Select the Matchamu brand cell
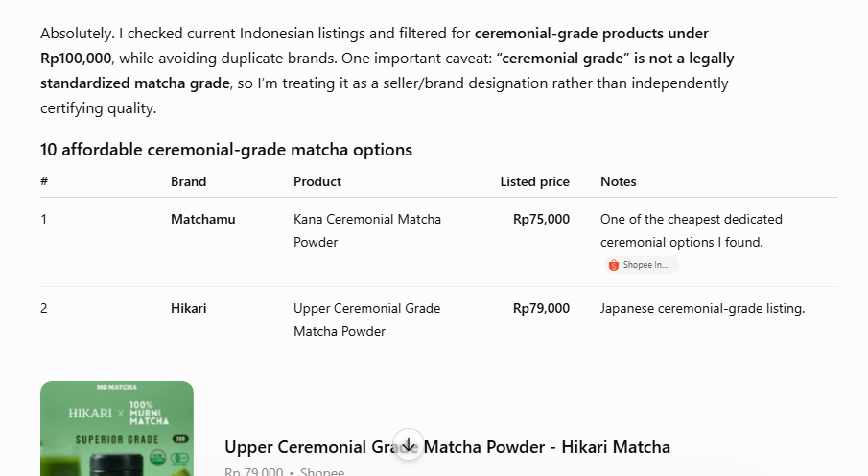The image size is (868, 476). point(203,219)
